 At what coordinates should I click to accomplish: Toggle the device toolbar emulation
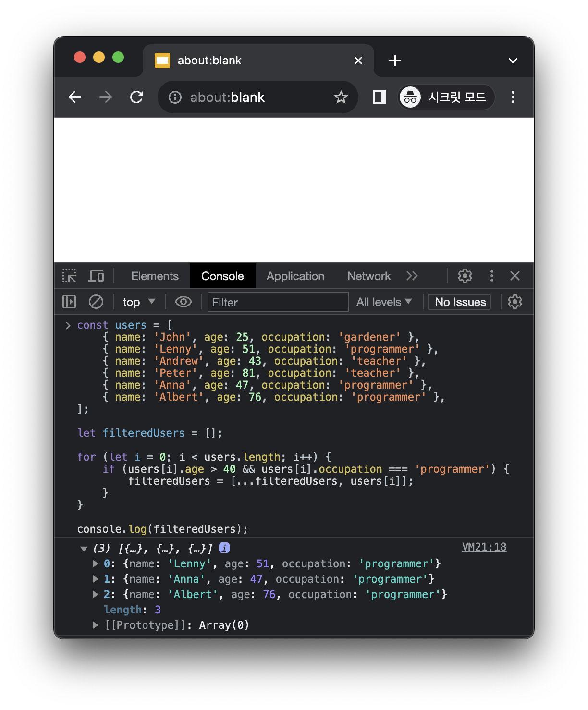[x=97, y=276]
